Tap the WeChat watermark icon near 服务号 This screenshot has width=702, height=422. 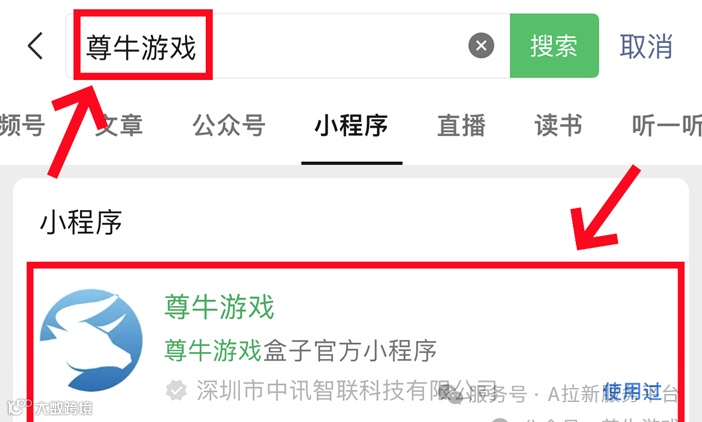coord(451,394)
